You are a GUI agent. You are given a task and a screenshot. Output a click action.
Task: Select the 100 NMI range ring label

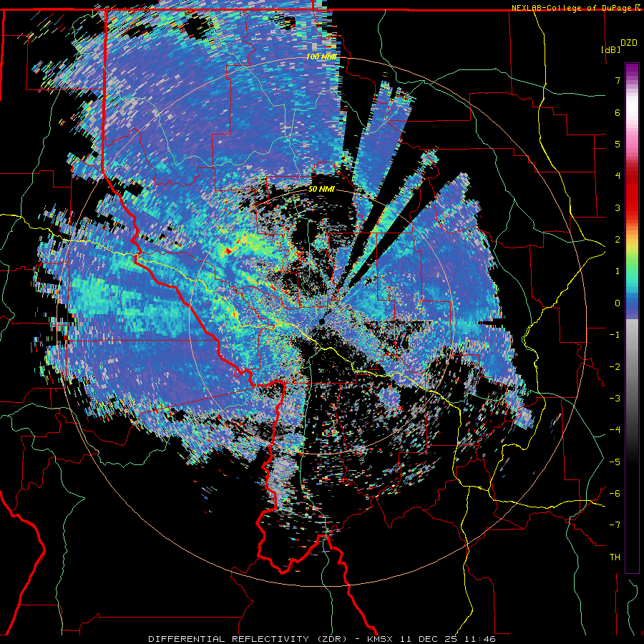pos(321,57)
